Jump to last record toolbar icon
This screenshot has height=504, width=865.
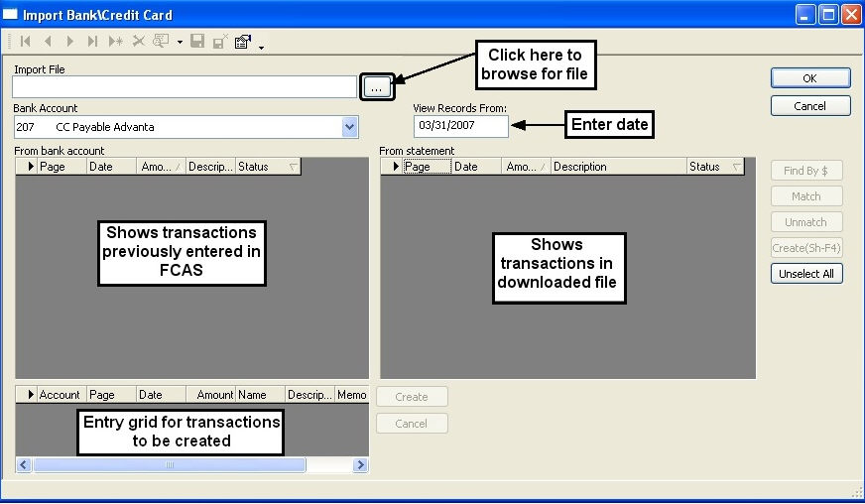pos(92,41)
